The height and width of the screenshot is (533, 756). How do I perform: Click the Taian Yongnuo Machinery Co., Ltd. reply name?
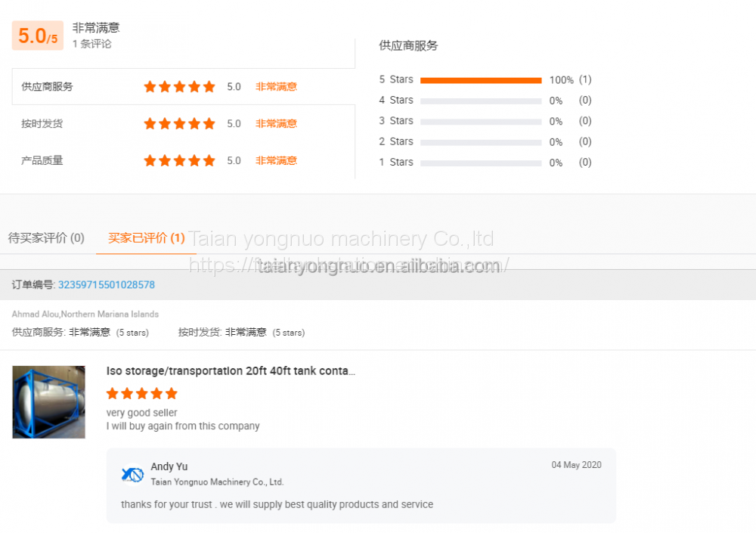click(217, 482)
